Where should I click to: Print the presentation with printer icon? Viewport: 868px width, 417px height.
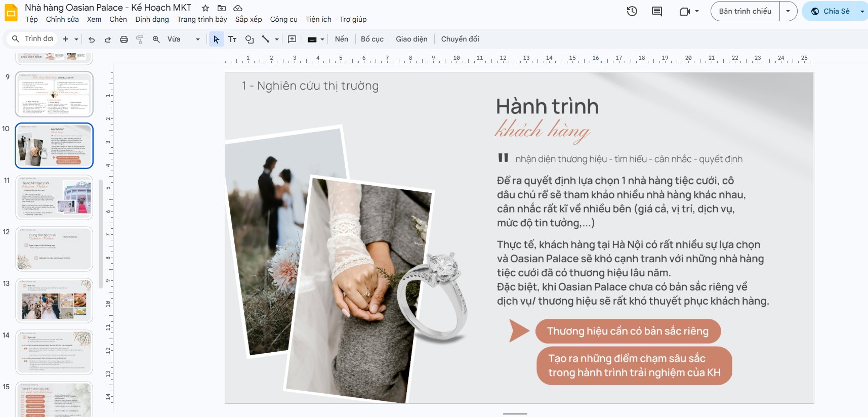(x=124, y=39)
